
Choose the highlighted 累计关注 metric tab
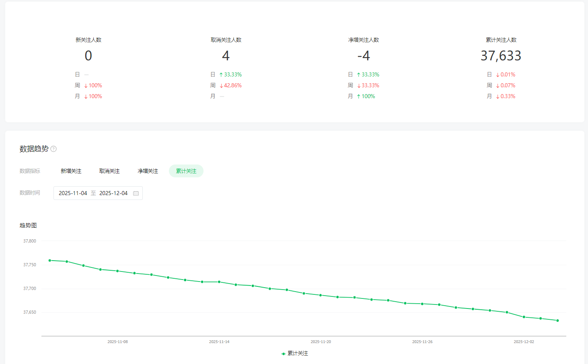(x=186, y=171)
